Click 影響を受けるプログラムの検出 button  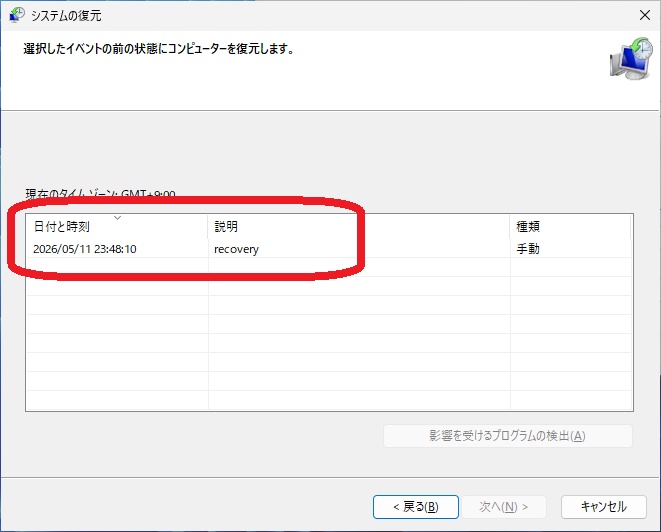click(x=508, y=435)
